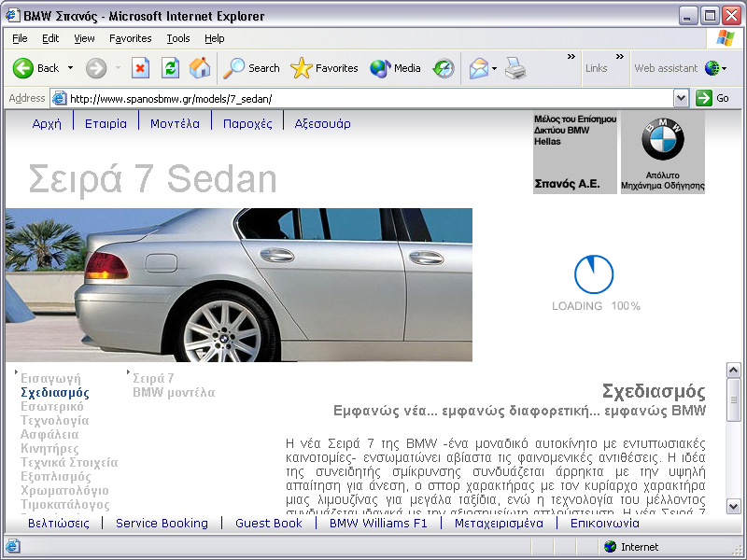Refresh the page with green arrows icon
The image size is (747, 560).
coord(170,68)
